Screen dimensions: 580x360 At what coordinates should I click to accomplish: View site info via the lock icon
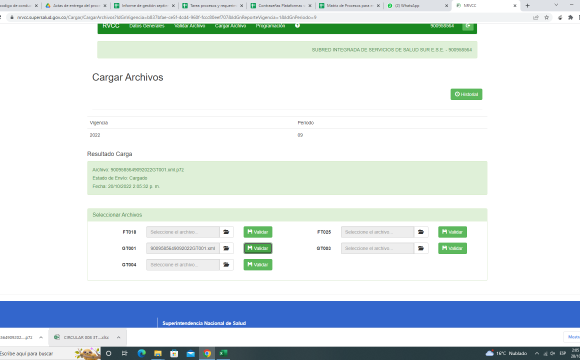[12, 17]
